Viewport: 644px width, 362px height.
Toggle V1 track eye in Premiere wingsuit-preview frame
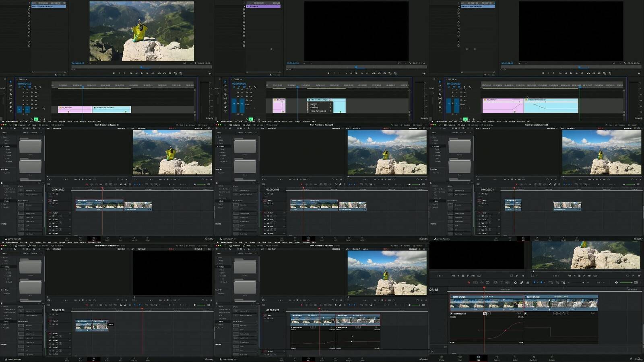pyautogui.click(x=36, y=108)
